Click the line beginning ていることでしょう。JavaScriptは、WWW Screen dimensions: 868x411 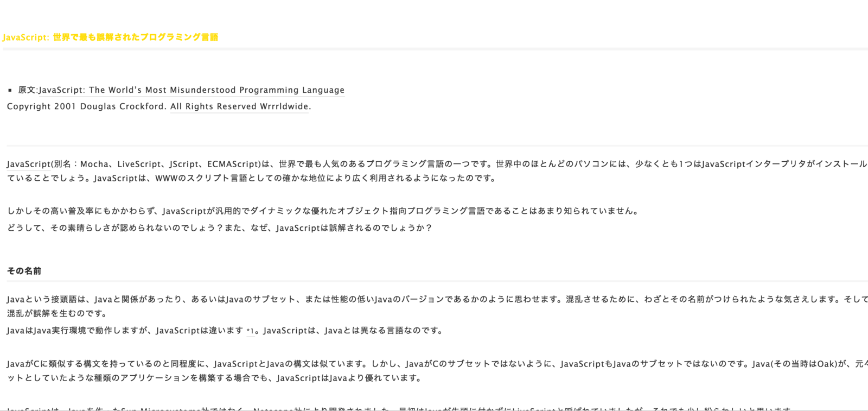click(252, 178)
